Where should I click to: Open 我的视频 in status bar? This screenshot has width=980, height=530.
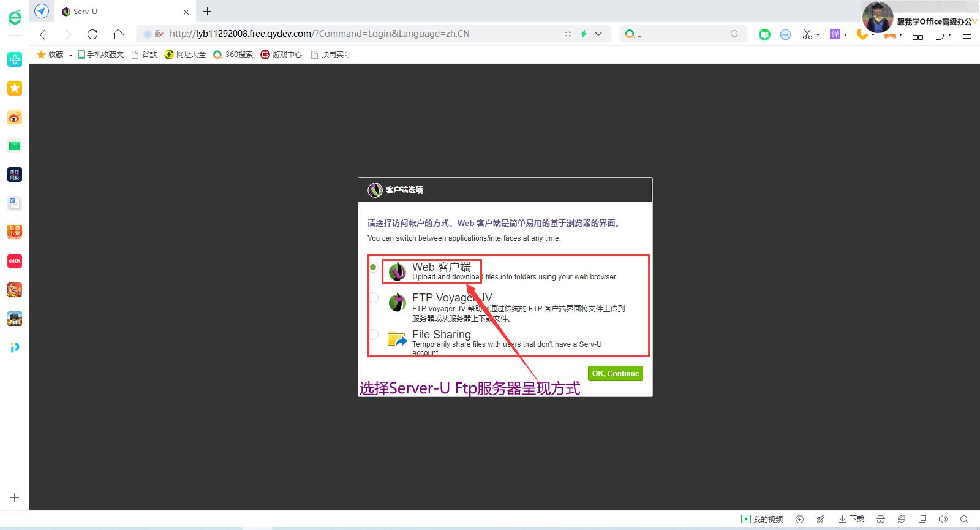pos(762,519)
